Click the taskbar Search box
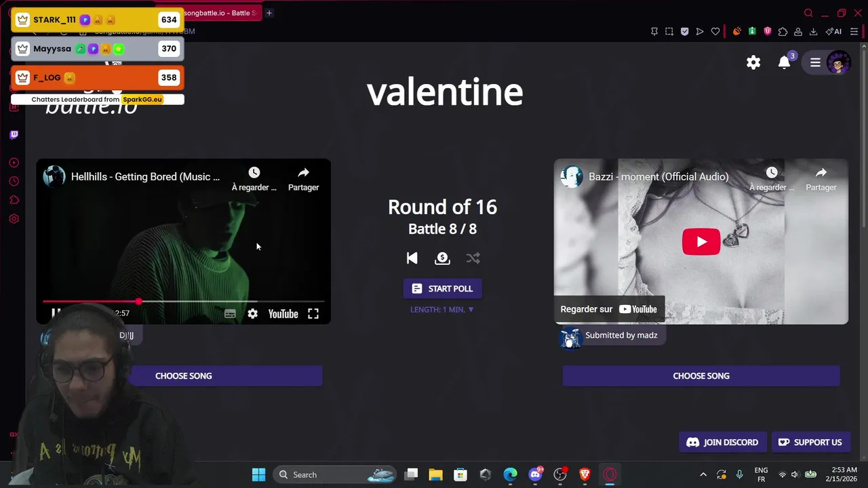 (336, 474)
